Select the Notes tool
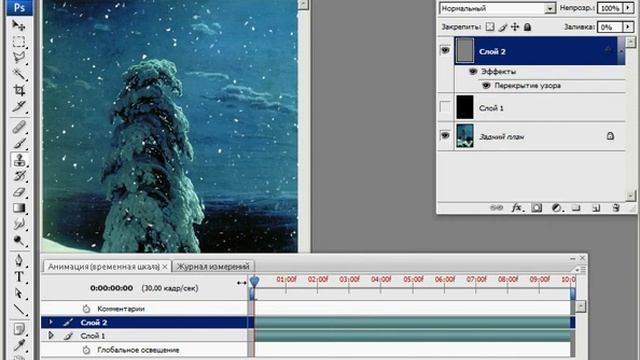Image resolution: width=640 pixels, height=360 pixels. tap(19, 329)
